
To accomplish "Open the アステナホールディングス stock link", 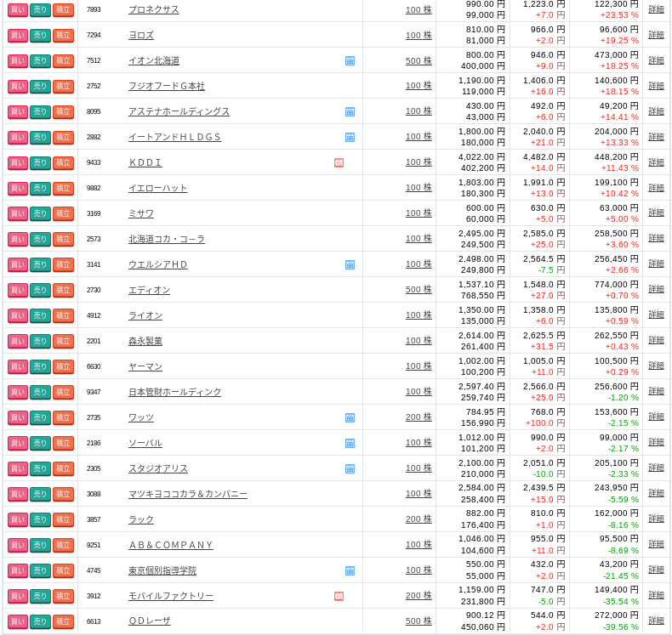I will point(179,111).
